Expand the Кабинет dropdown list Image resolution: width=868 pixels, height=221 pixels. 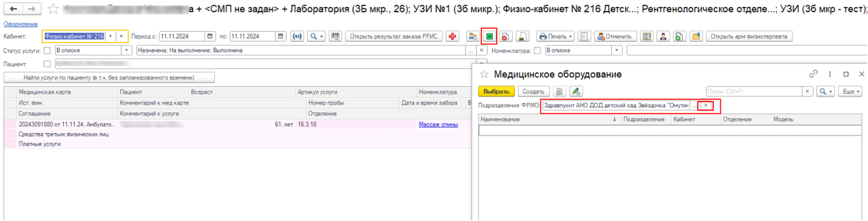pos(110,36)
